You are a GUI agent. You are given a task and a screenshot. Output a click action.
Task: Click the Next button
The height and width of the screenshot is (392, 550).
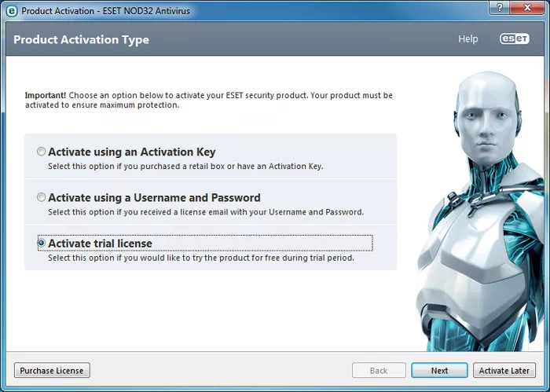tap(439, 370)
